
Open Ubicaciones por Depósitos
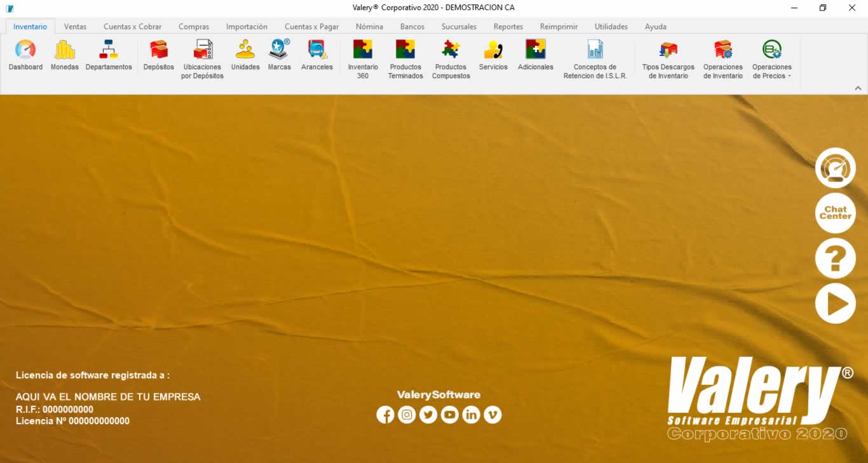[x=203, y=59]
